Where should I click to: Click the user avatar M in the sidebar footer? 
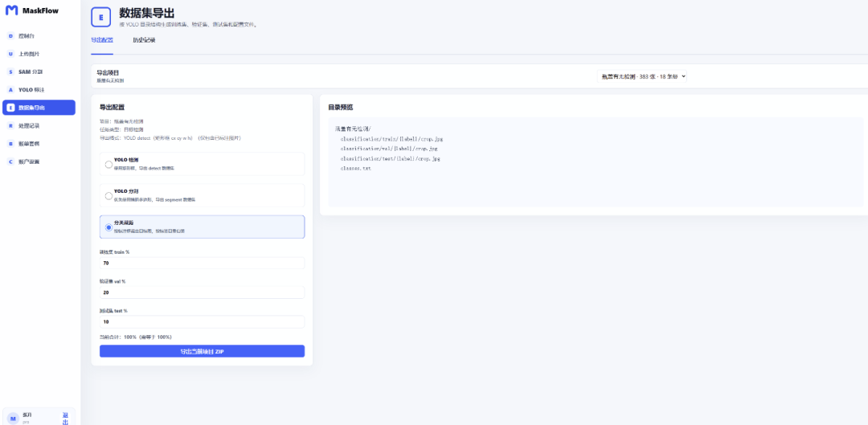(x=14, y=419)
